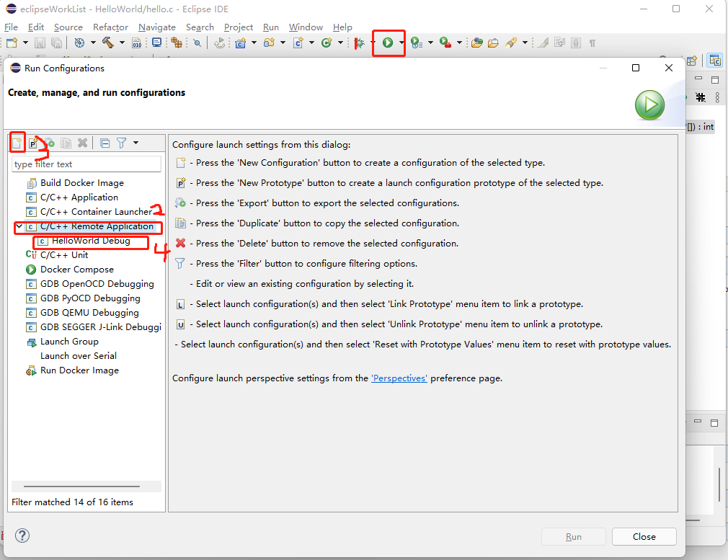Select GDB QEMU Debugging item
Screen dimensions: 728x560
[89, 313]
